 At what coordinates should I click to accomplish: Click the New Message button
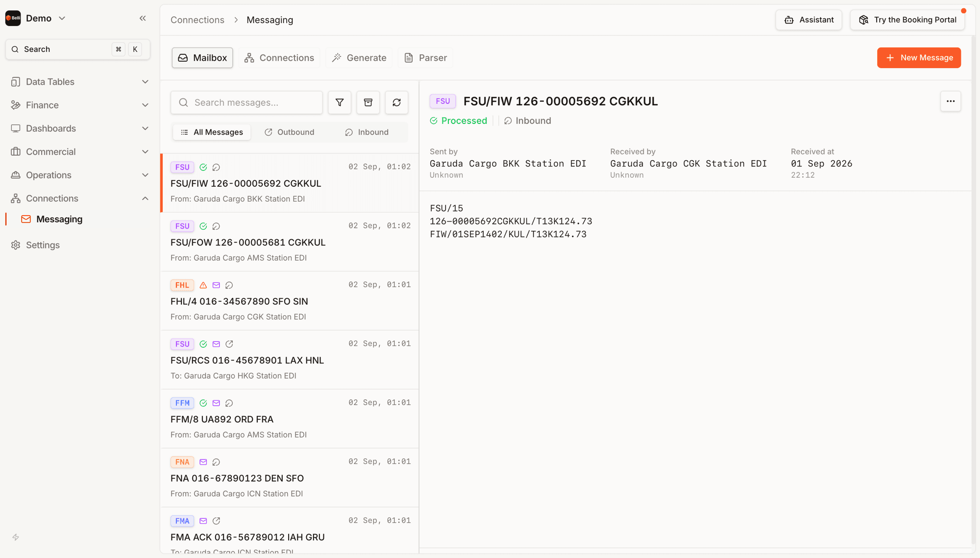[919, 58]
